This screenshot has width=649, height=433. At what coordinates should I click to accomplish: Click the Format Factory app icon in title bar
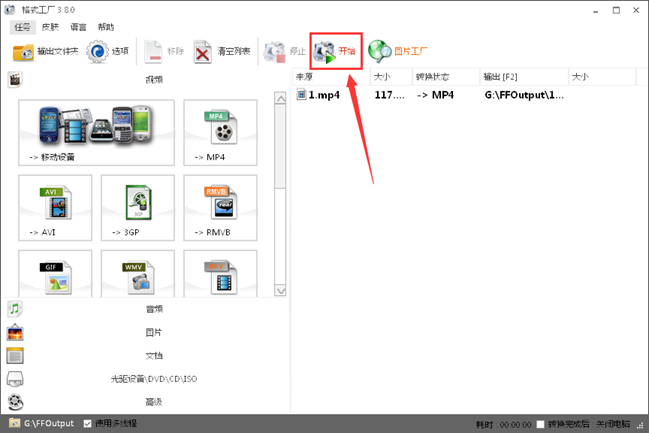click(10, 10)
